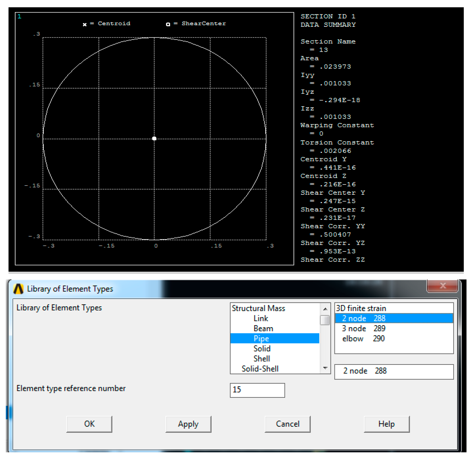Select Shell element category
Viewport: 476px width, 457px height.
pos(262,359)
